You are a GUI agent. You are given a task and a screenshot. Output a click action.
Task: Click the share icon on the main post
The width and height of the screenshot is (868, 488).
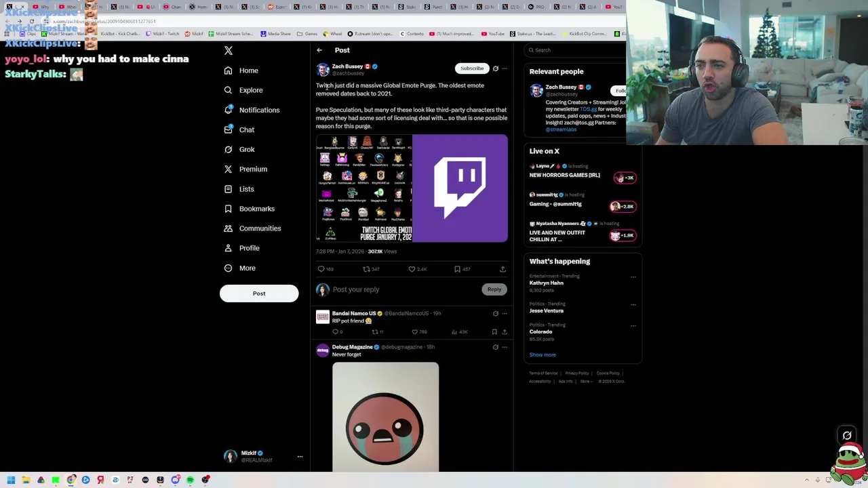(502, 269)
